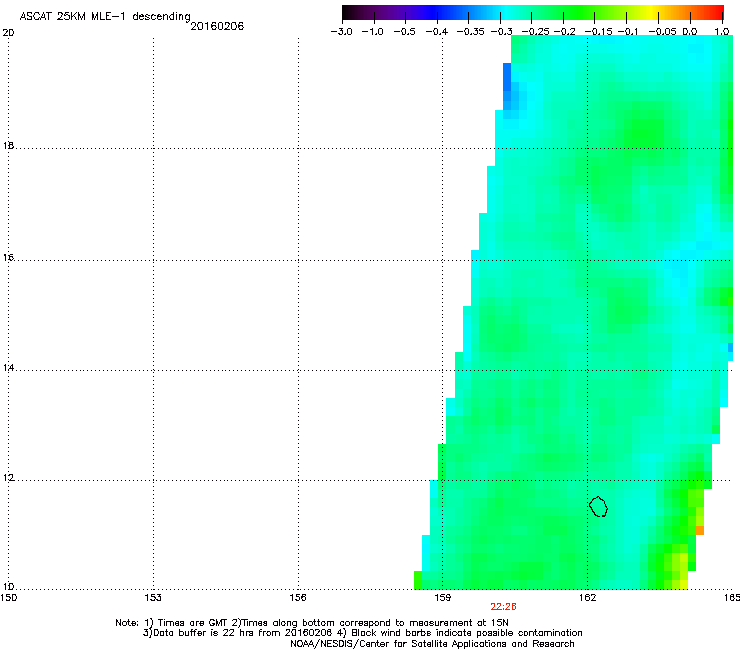Click the color bar label 1.0

[722, 32]
